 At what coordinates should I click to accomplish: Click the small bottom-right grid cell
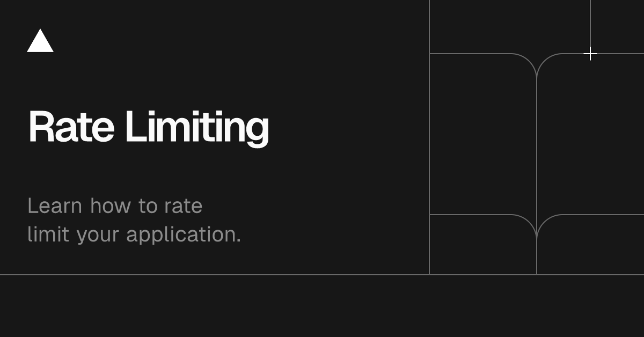(590, 245)
